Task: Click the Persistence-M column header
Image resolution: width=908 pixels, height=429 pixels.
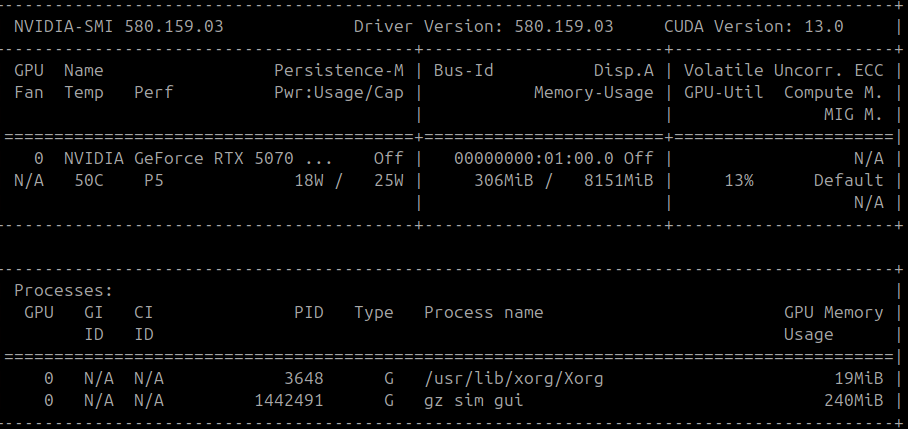Action: 339,71
